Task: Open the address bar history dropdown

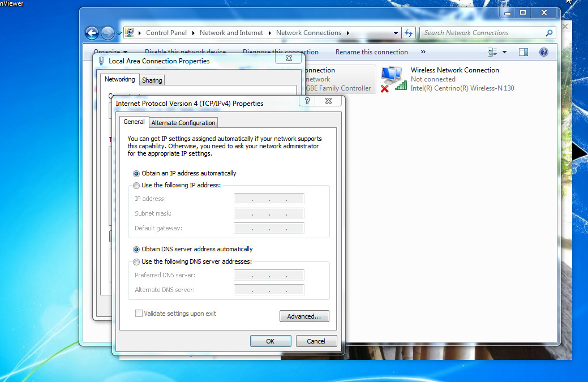Action: [x=396, y=33]
